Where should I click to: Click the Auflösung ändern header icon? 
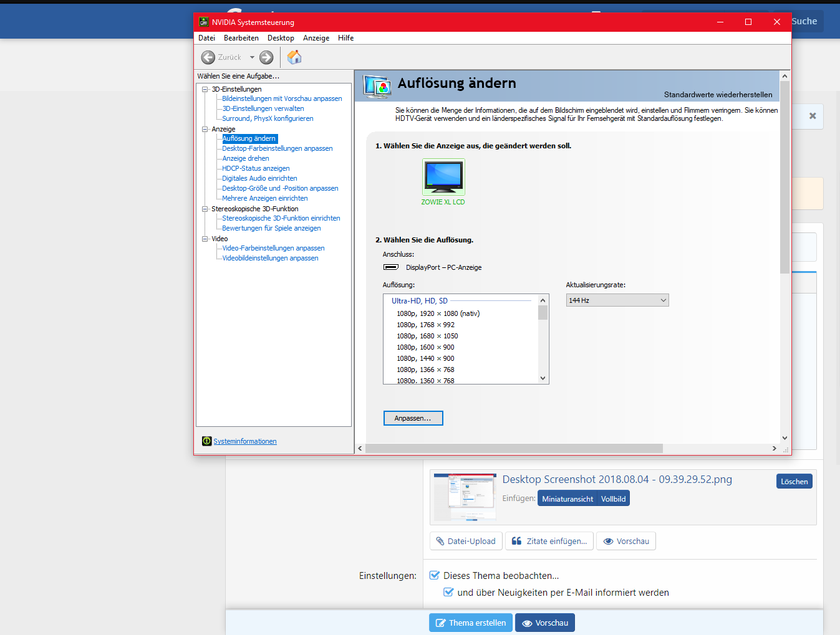click(377, 87)
